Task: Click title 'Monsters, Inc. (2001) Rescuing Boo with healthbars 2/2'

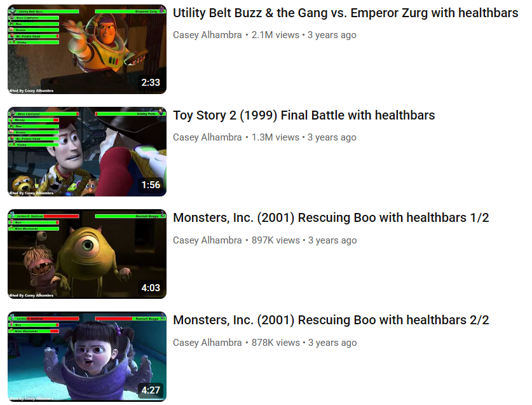Action: pos(331,320)
